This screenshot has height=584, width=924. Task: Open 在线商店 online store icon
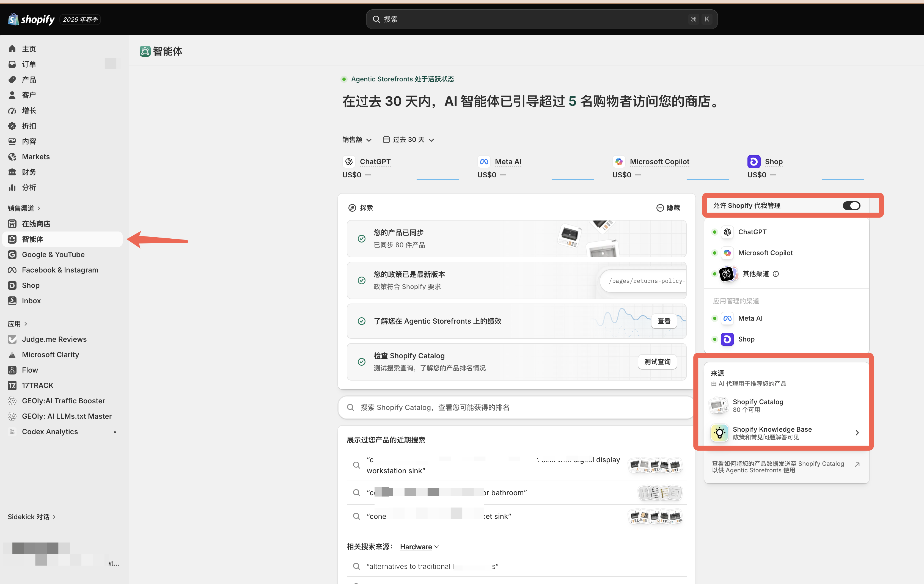(12, 224)
